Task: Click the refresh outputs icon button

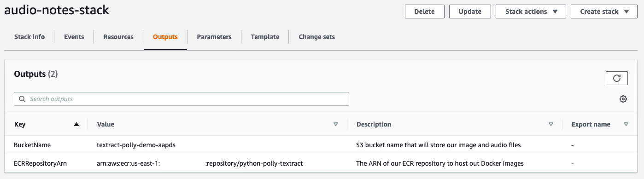Action: click(x=616, y=78)
